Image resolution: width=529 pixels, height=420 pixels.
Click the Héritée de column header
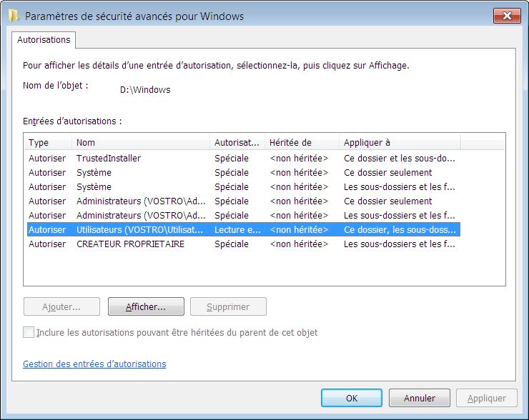302,142
